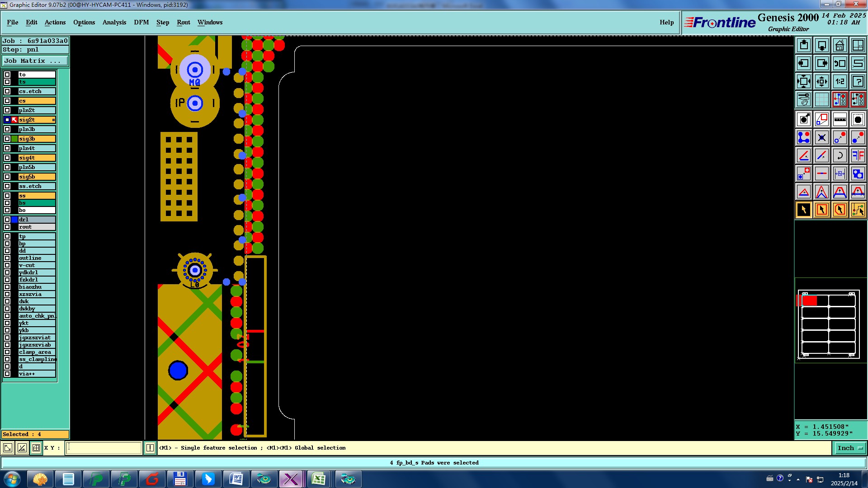Screen dimensions: 868x488
Task: Click the question mark view icon
Action: [858, 81]
